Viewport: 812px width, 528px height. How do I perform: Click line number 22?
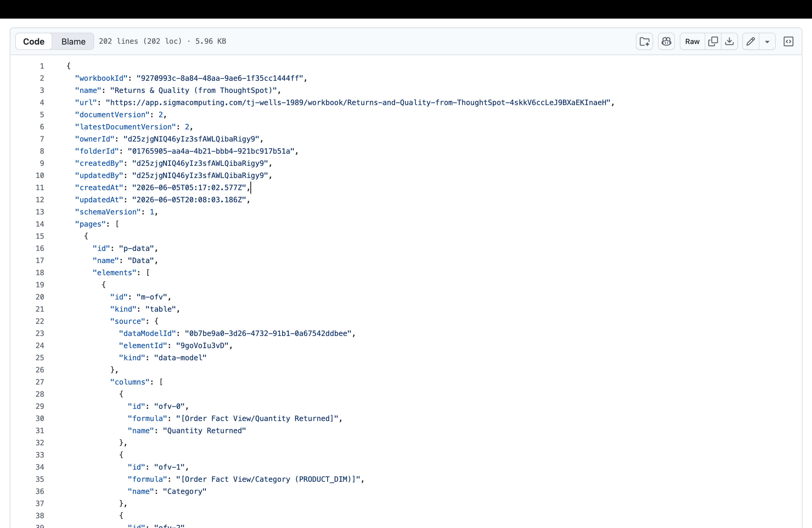[40, 321]
